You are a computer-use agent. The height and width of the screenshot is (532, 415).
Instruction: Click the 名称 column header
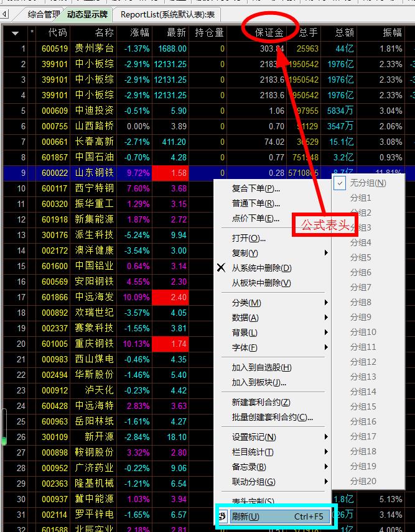[x=105, y=32]
